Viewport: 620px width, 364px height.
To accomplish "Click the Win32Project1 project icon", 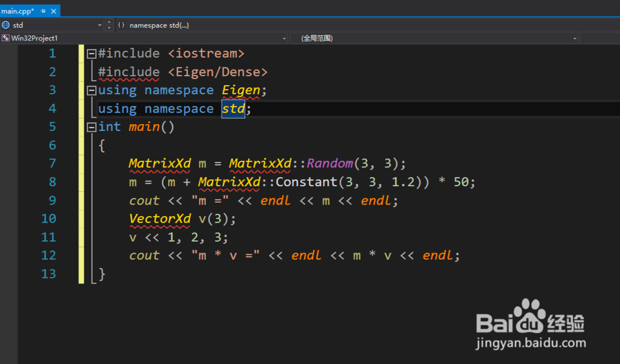I will (x=6, y=38).
